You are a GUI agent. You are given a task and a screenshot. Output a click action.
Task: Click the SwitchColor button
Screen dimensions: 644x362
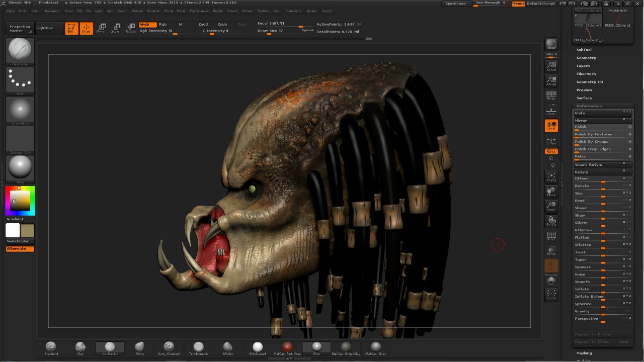click(x=20, y=241)
